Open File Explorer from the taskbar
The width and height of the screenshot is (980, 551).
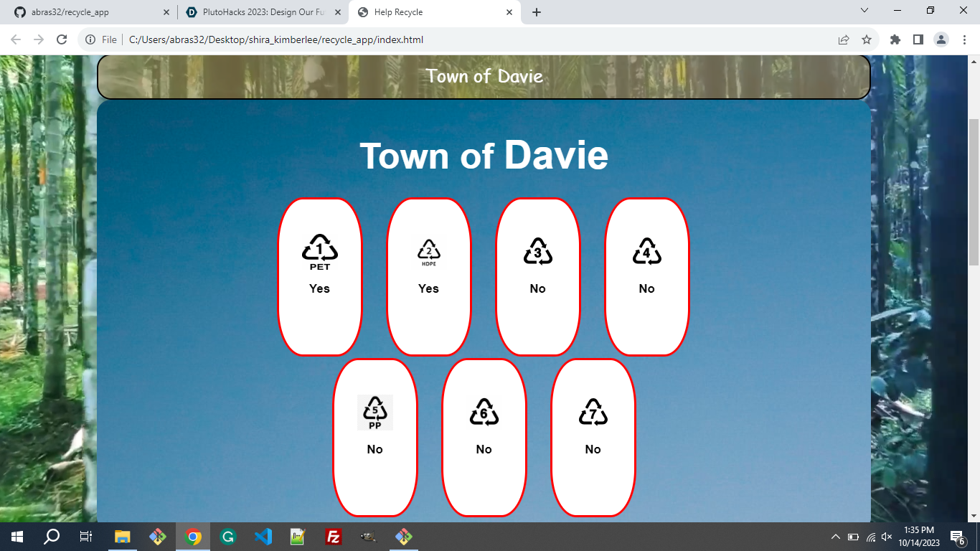[x=123, y=537]
